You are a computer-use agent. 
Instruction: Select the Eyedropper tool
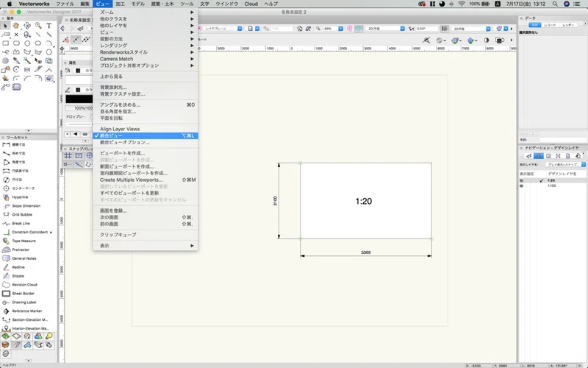tap(16, 60)
